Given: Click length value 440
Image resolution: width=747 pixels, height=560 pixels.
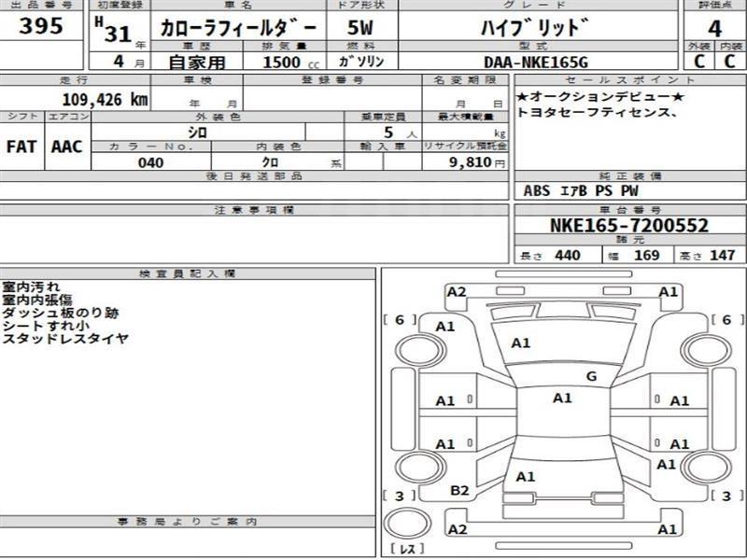Looking at the screenshot, I should (568, 255).
